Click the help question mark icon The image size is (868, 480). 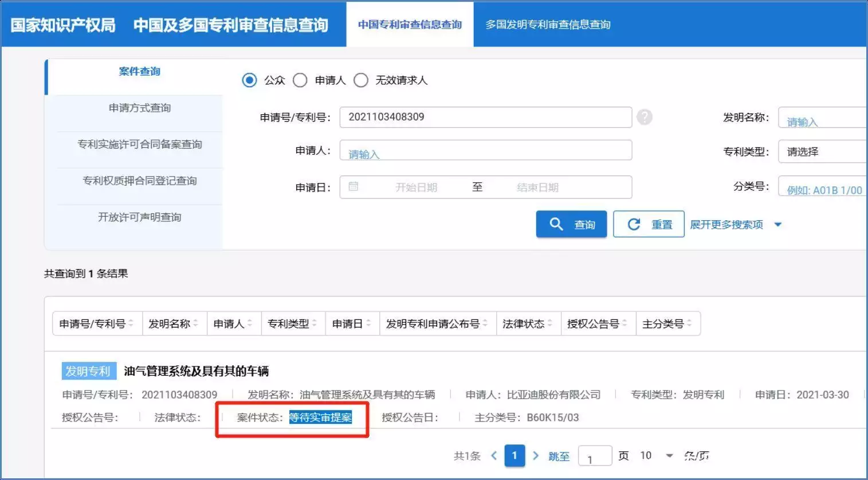(645, 117)
